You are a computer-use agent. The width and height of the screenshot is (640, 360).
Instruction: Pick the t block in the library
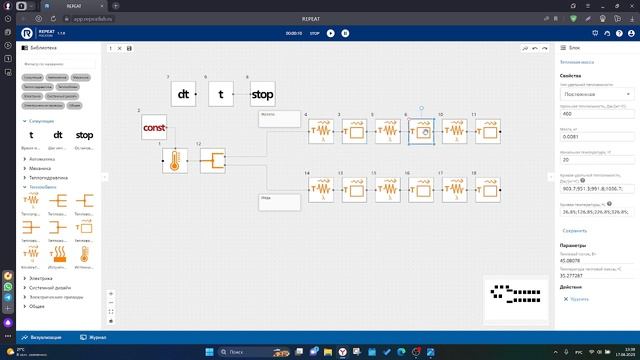(x=31, y=135)
